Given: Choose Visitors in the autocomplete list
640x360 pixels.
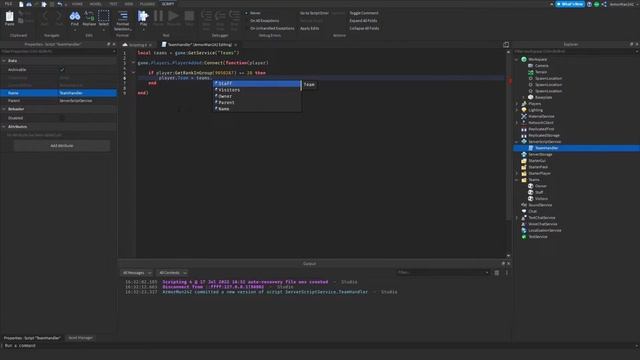Looking at the screenshot, I should tap(257, 90).
